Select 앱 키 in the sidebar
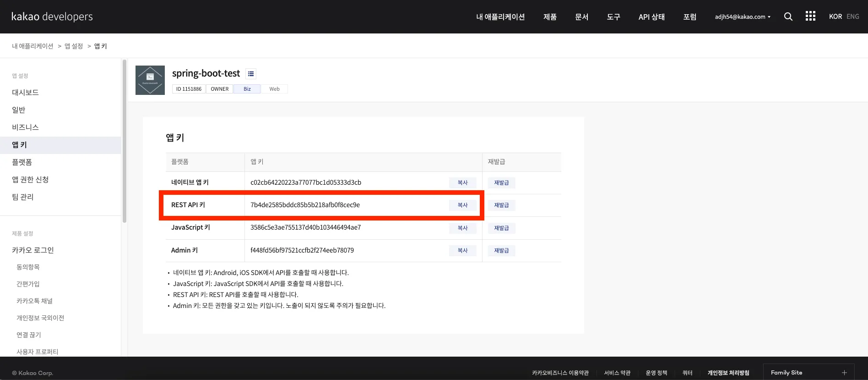Image resolution: width=868 pixels, height=380 pixels. (60, 145)
